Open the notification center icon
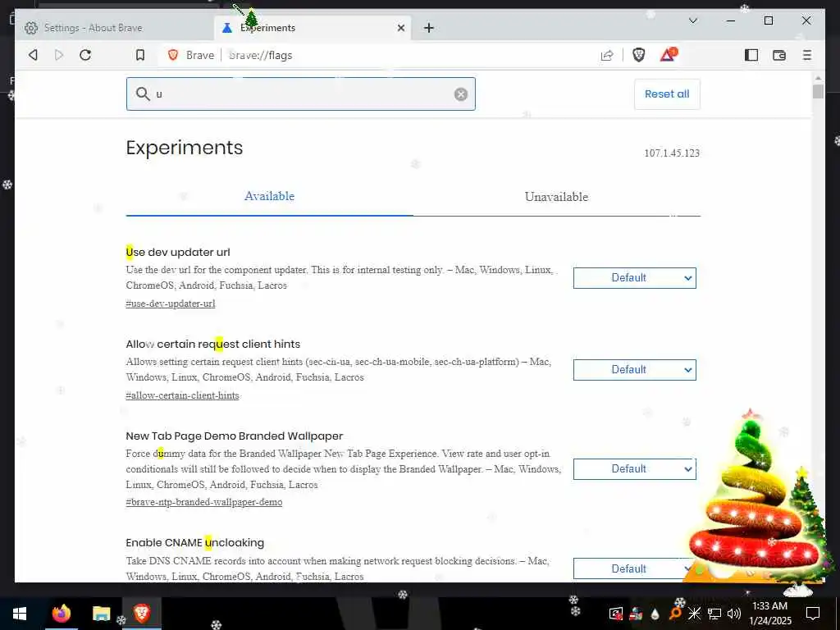Viewport: 840px width, 630px height. 813,614
